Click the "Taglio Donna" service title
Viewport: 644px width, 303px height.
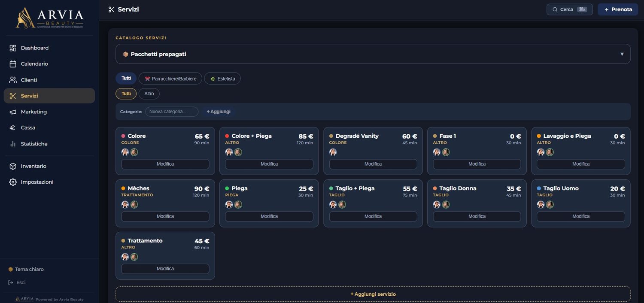point(458,188)
